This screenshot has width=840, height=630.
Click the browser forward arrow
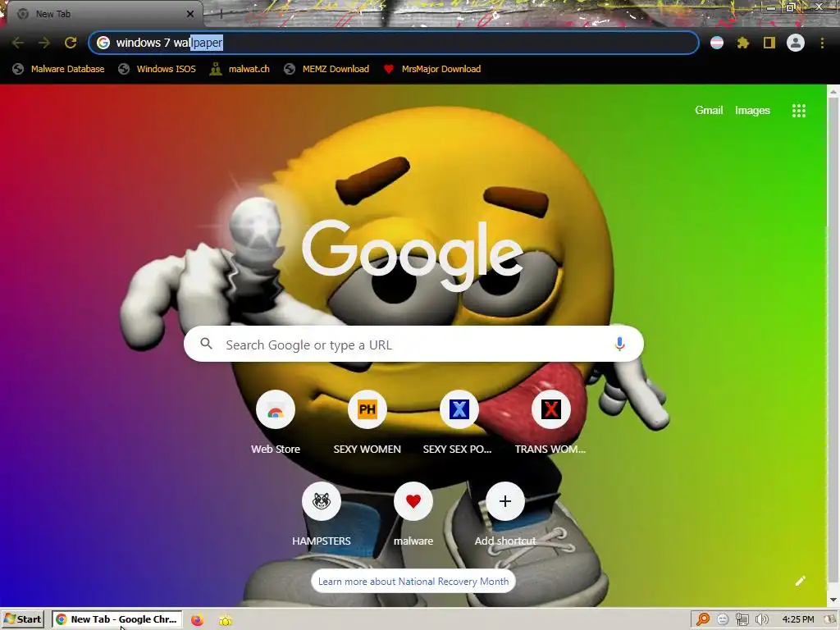pos(44,43)
